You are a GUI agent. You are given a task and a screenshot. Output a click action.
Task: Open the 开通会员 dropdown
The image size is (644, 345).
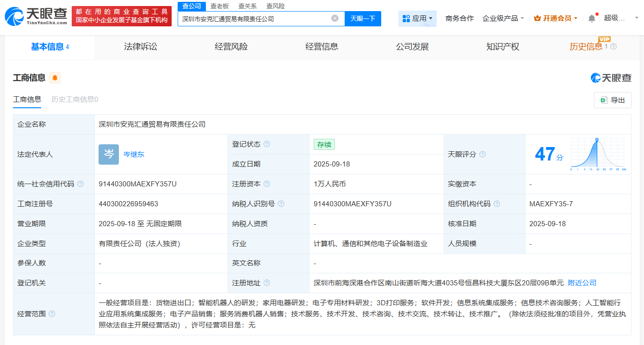tap(556, 18)
